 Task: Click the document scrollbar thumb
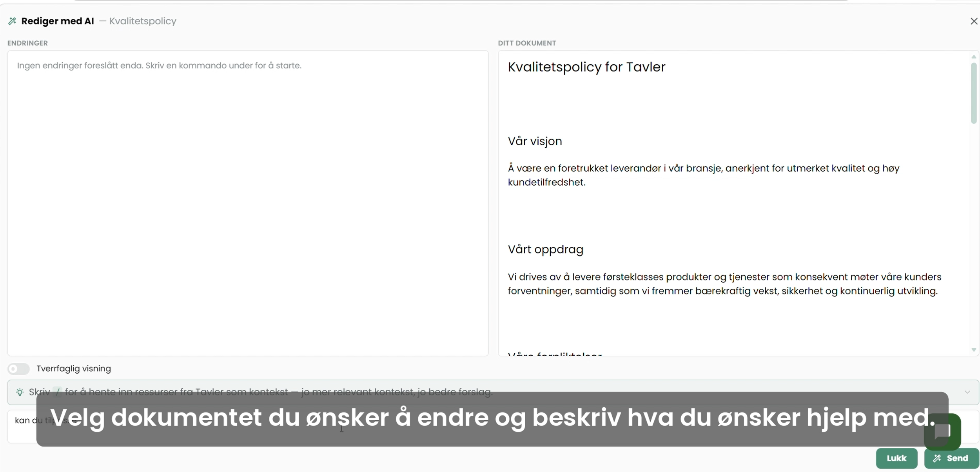973,93
